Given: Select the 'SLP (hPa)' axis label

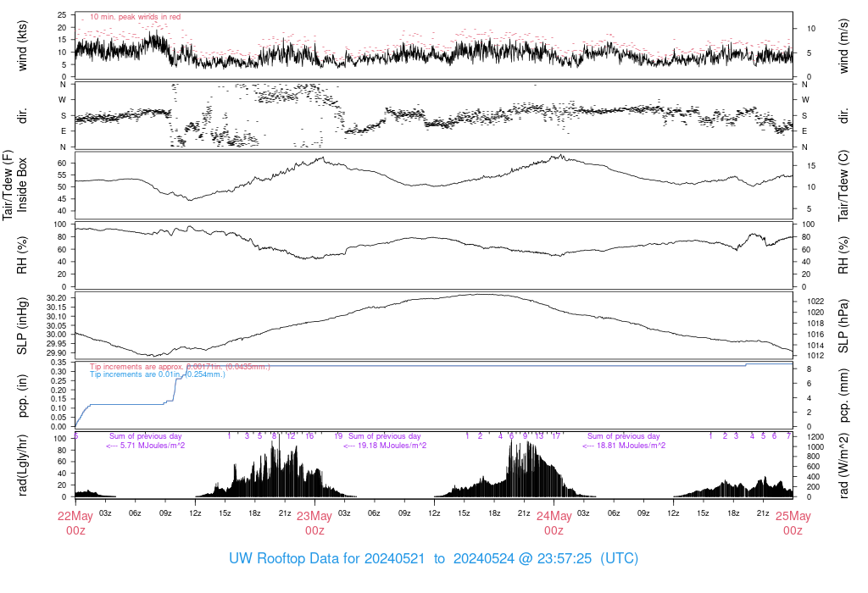Looking at the screenshot, I should [843, 326].
